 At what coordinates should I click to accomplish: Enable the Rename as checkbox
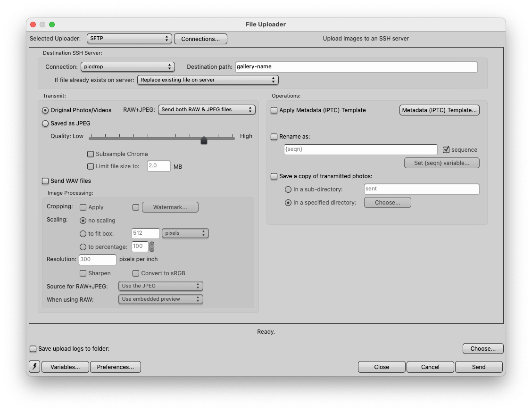(x=274, y=137)
